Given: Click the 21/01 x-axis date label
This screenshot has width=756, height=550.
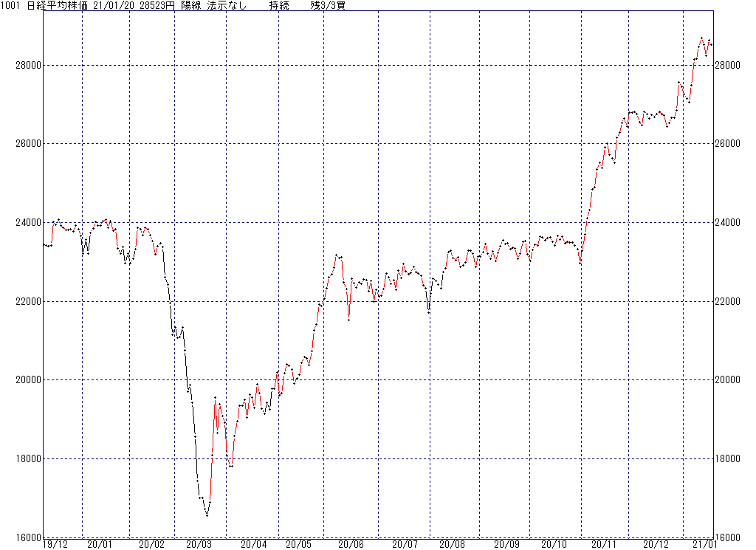Looking at the screenshot, I should (x=703, y=544).
